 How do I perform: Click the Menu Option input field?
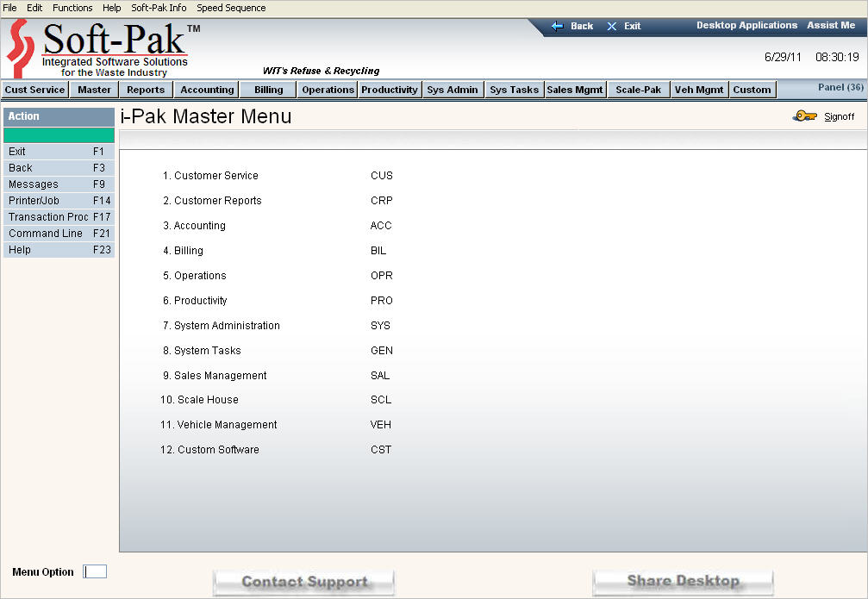click(95, 572)
